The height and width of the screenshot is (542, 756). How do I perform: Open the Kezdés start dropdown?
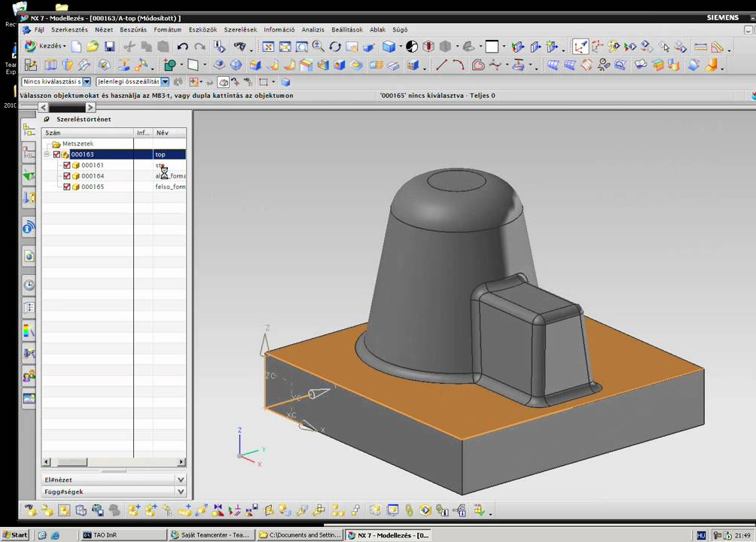pos(45,46)
